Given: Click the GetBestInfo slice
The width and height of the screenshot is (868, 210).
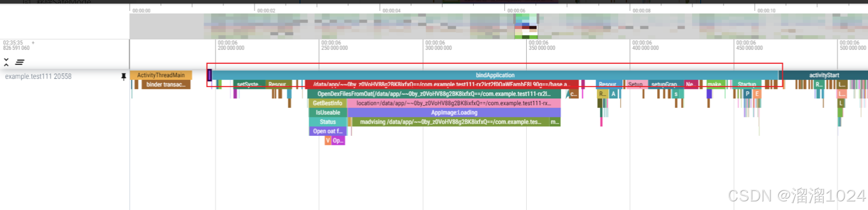Looking at the screenshot, I should pos(328,103).
